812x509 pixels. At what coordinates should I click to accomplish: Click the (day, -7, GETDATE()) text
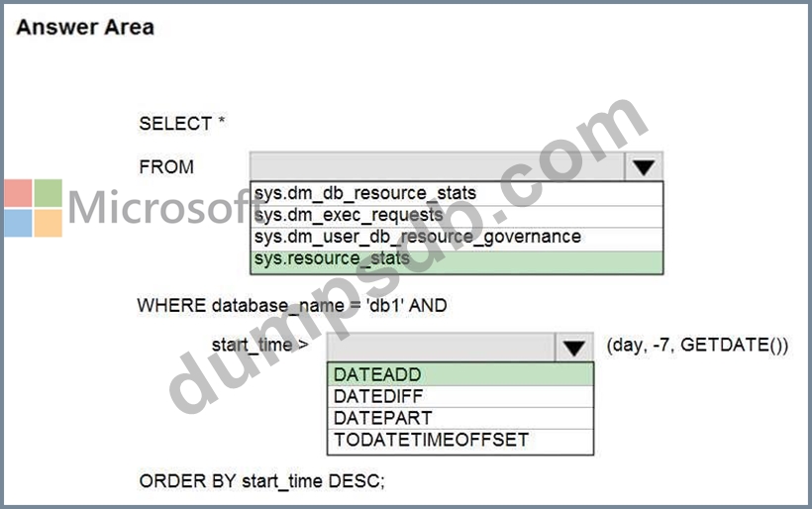coord(697,346)
